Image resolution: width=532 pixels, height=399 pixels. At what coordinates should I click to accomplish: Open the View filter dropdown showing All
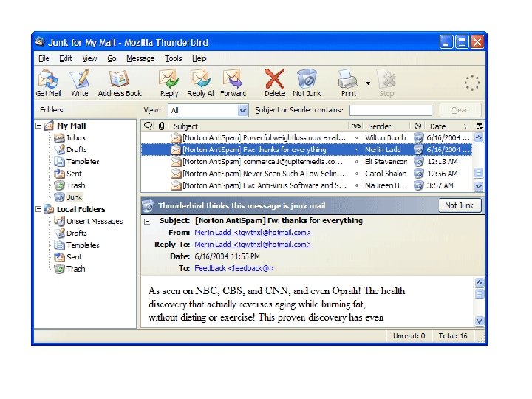pos(208,110)
